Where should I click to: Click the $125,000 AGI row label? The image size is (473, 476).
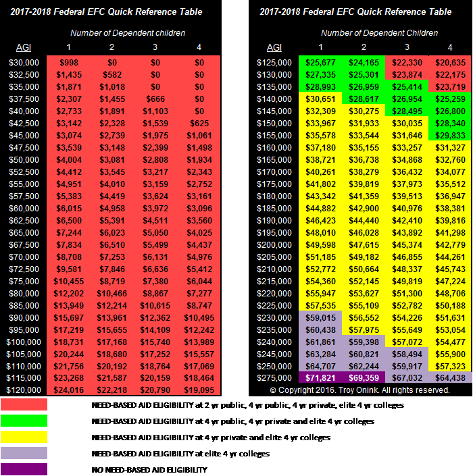(x=274, y=63)
